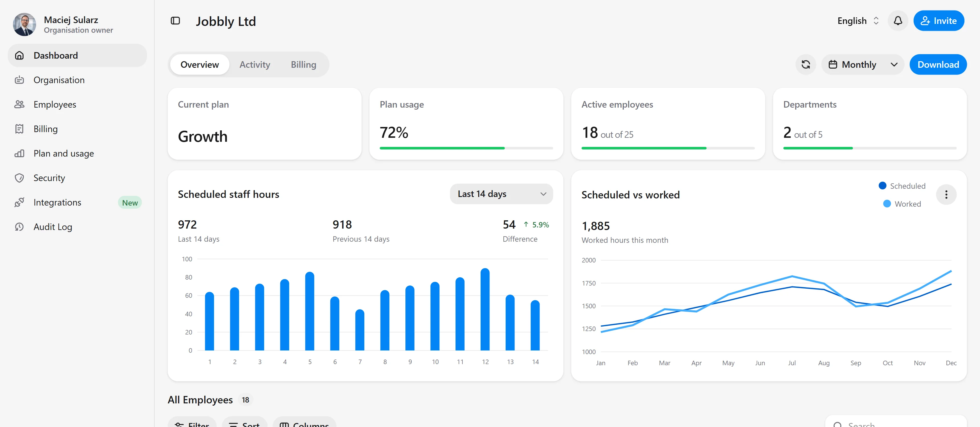Click the Security shield icon
The image size is (980, 427).
click(19, 178)
